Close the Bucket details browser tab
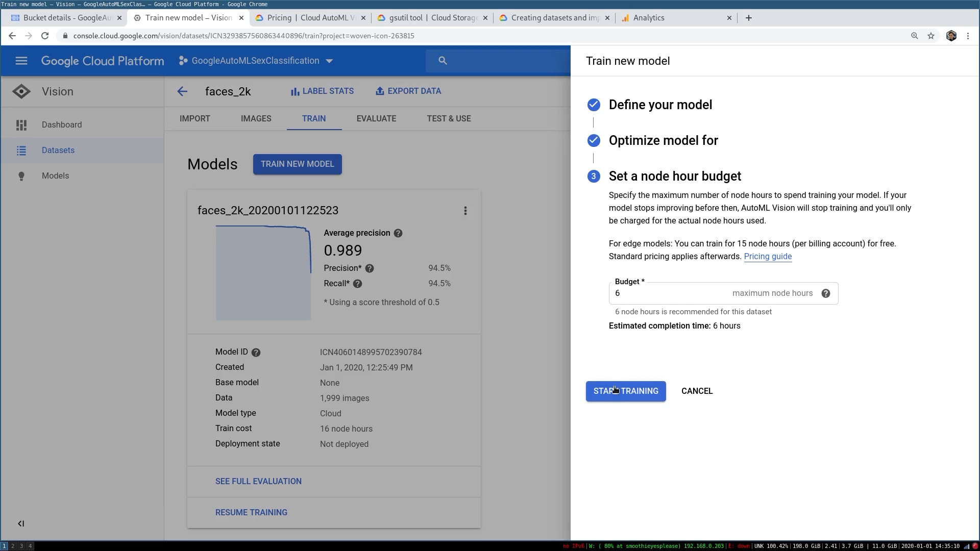This screenshot has height=551, width=980. coord(119,18)
